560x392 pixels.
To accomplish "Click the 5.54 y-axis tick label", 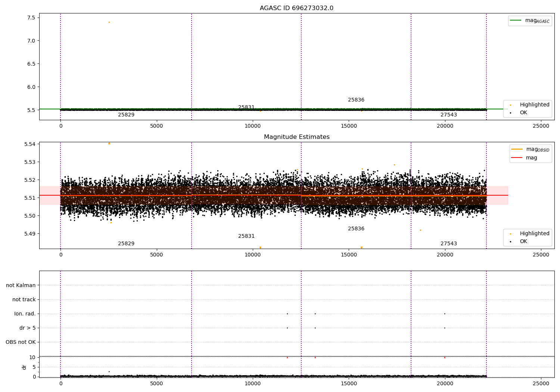I will 30,144.
